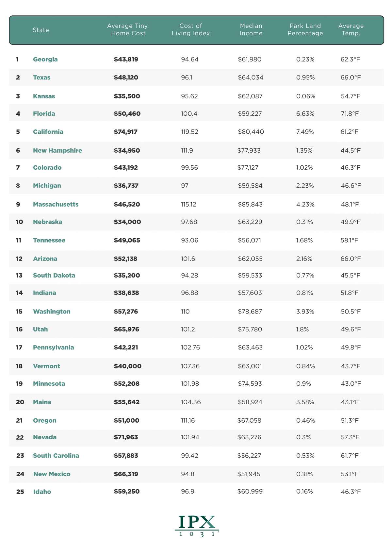Select the State column header

pos(41,30)
